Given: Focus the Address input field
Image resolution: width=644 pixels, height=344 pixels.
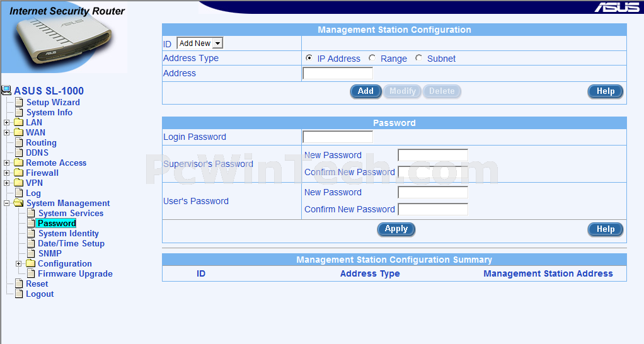Looking at the screenshot, I should coord(338,73).
